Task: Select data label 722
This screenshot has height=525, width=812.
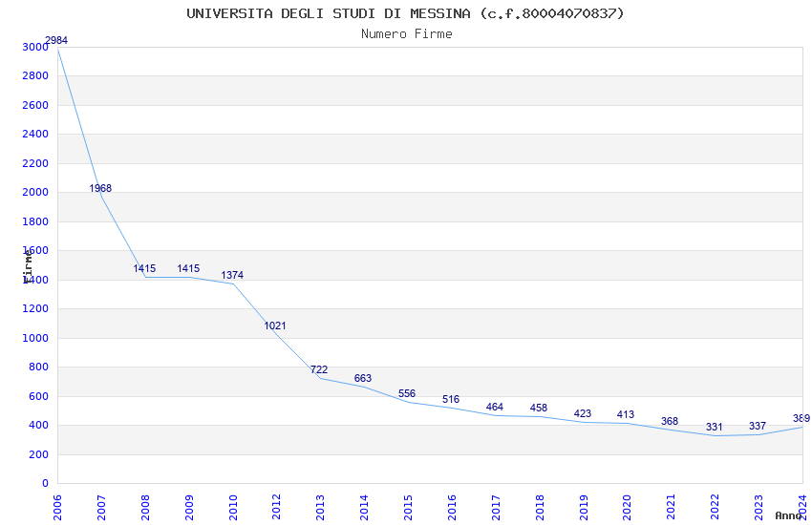Action: pos(319,369)
